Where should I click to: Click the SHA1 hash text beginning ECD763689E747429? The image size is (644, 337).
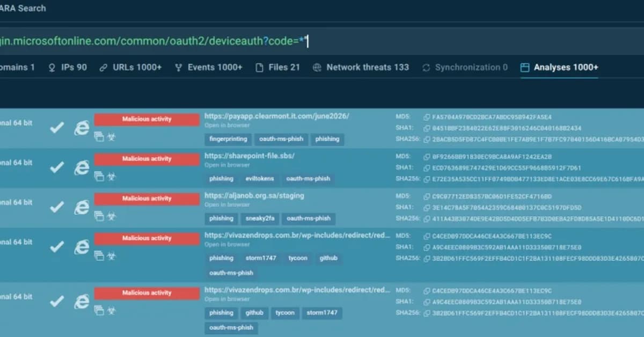coord(506,168)
